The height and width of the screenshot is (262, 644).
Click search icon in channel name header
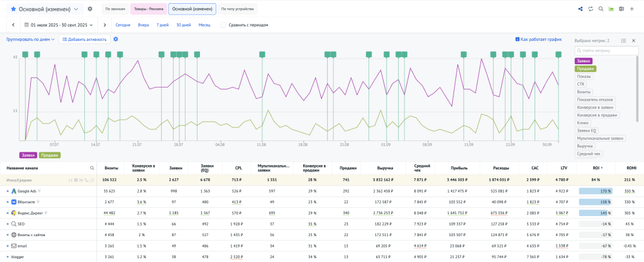click(x=91, y=168)
